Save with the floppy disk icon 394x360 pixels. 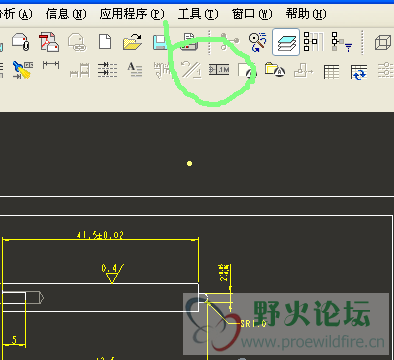click(160, 42)
